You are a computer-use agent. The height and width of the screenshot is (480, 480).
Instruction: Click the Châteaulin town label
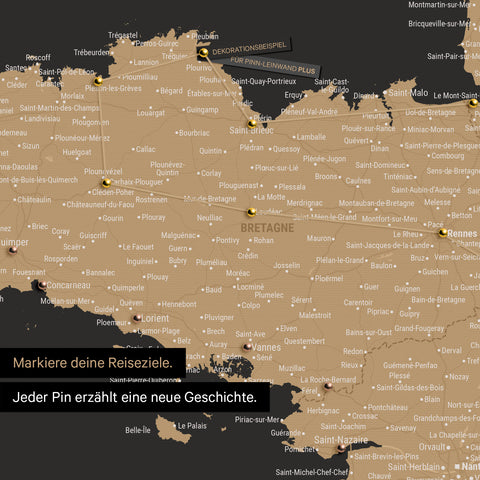(x=34, y=200)
